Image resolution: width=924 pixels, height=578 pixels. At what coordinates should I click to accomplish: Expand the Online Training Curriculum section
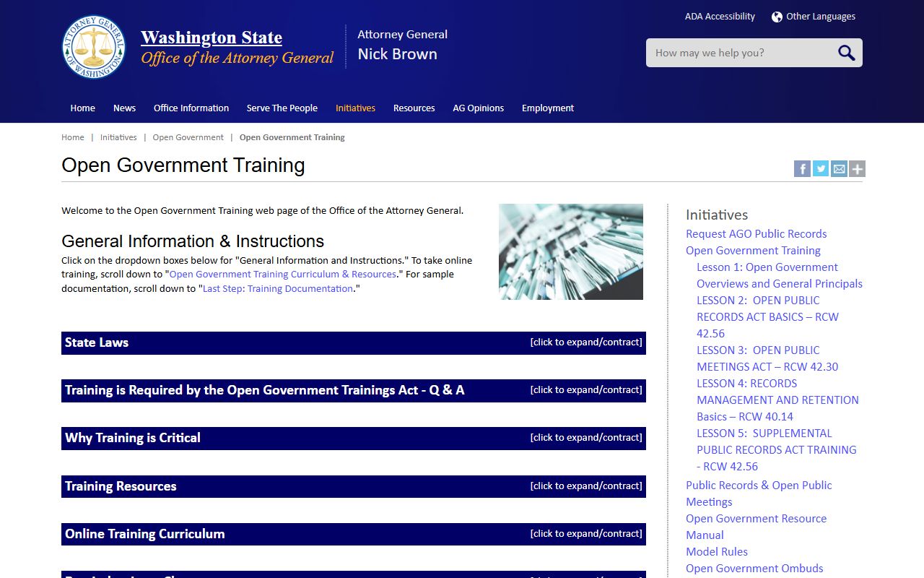coord(354,534)
